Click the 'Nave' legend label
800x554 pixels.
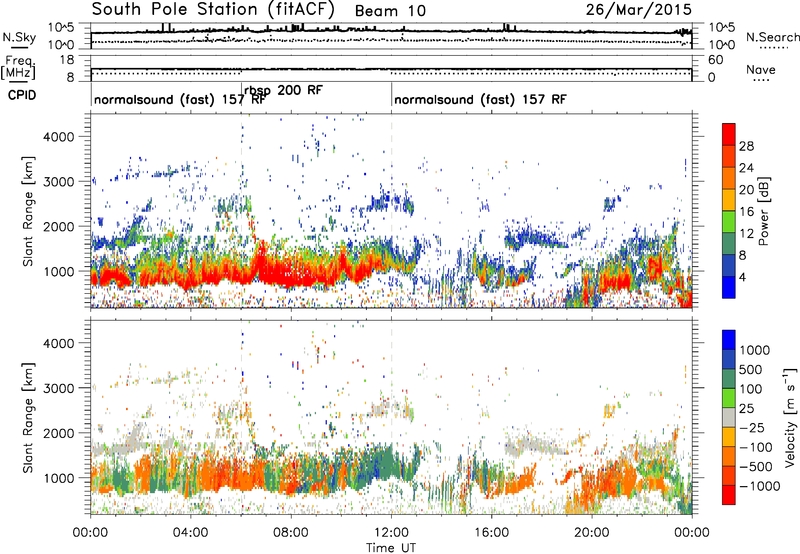tap(761, 70)
